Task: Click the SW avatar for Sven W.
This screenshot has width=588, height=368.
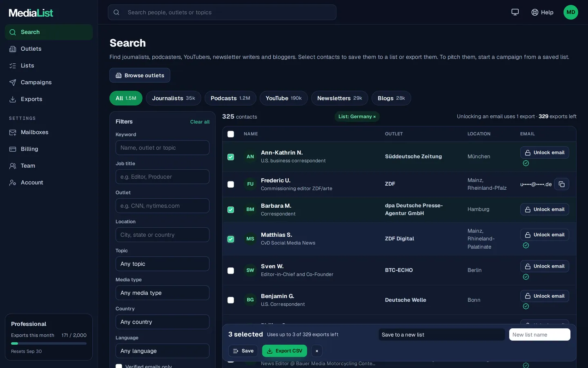Action: point(250,270)
